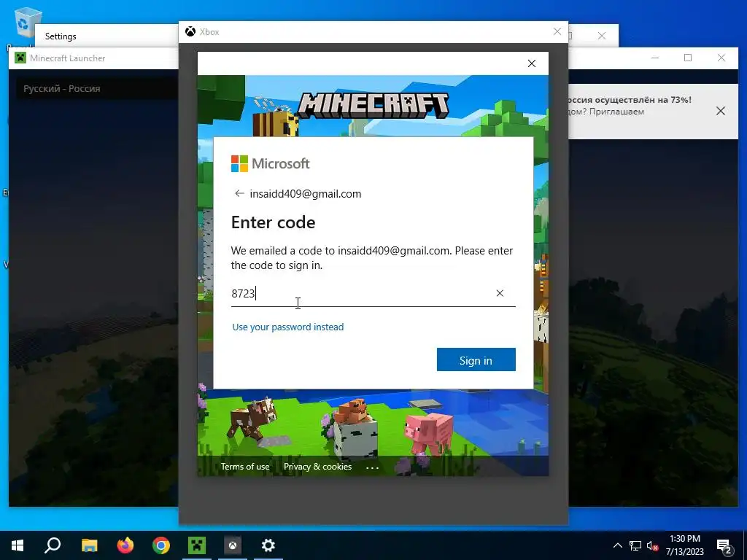
Task: Open File Explorer from taskbar
Action: pyautogui.click(x=89, y=545)
